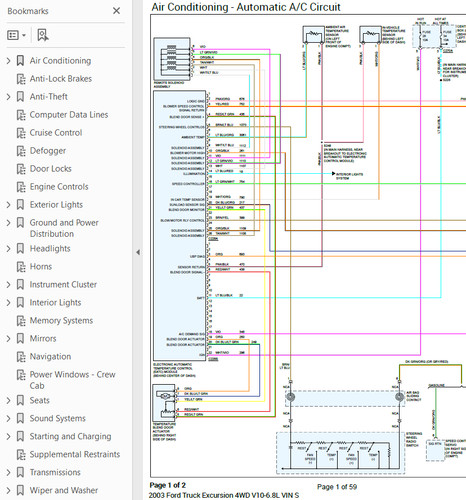Collapse the navigation pane with arrow handle
Viewport: 466px width, 500px height.
138,252
